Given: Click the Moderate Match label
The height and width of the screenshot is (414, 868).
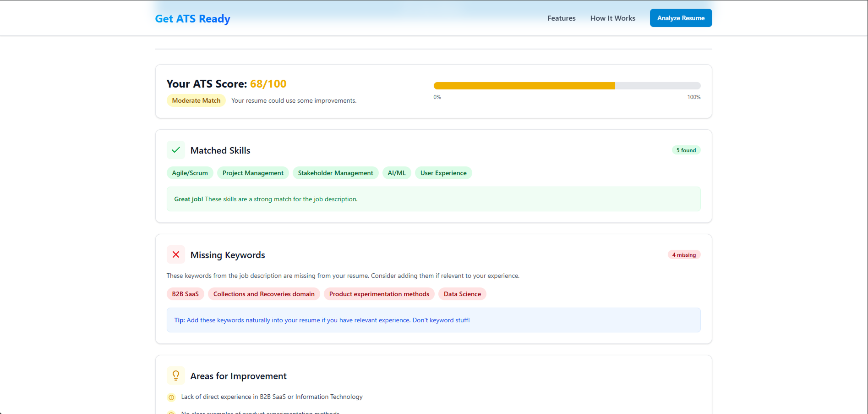Looking at the screenshot, I should (x=196, y=100).
